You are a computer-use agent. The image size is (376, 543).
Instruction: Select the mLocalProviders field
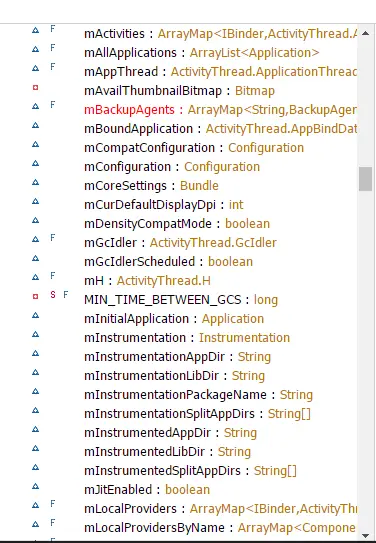pos(221,509)
